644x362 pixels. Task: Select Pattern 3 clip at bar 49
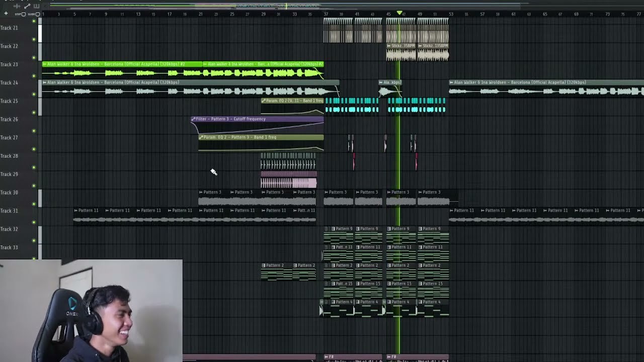click(433, 199)
